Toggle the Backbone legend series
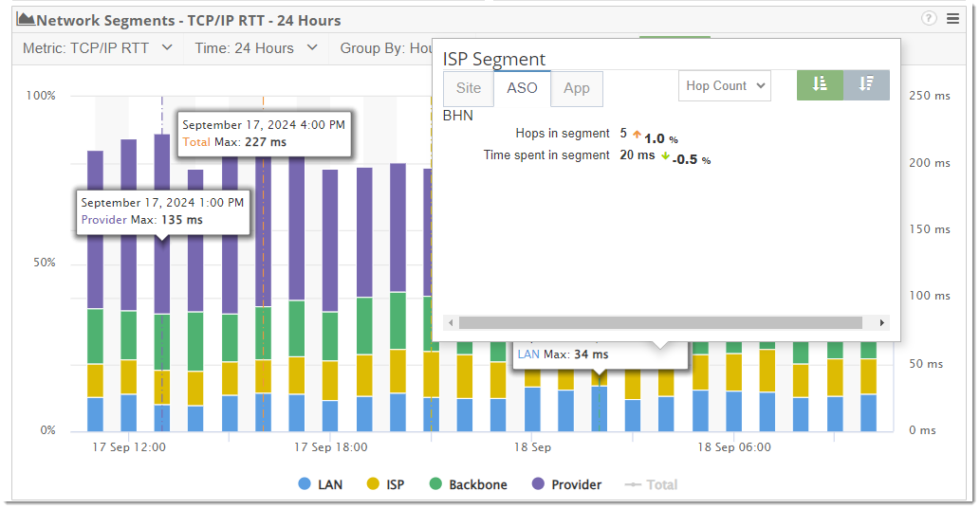 pos(468,484)
